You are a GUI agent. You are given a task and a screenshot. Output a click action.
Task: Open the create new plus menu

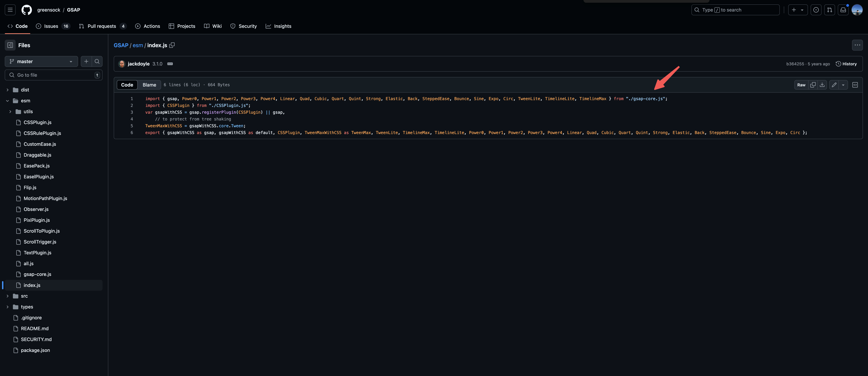click(x=798, y=10)
